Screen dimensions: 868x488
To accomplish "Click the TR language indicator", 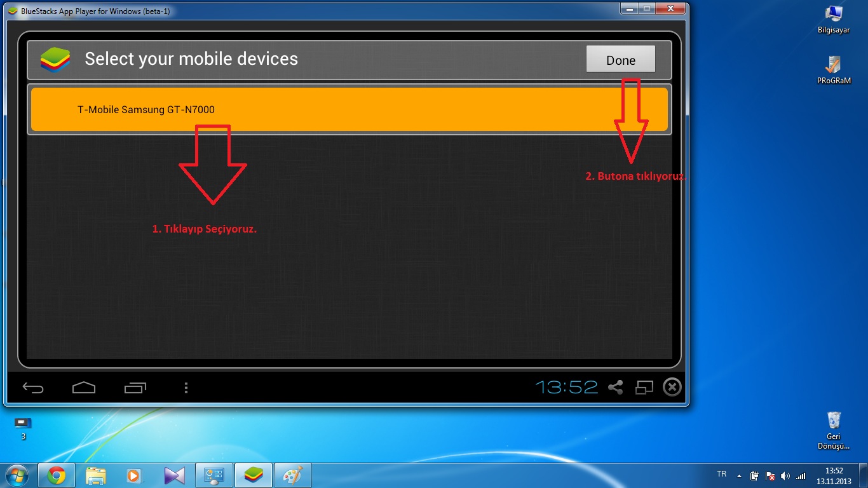I will (x=721, y=474).
